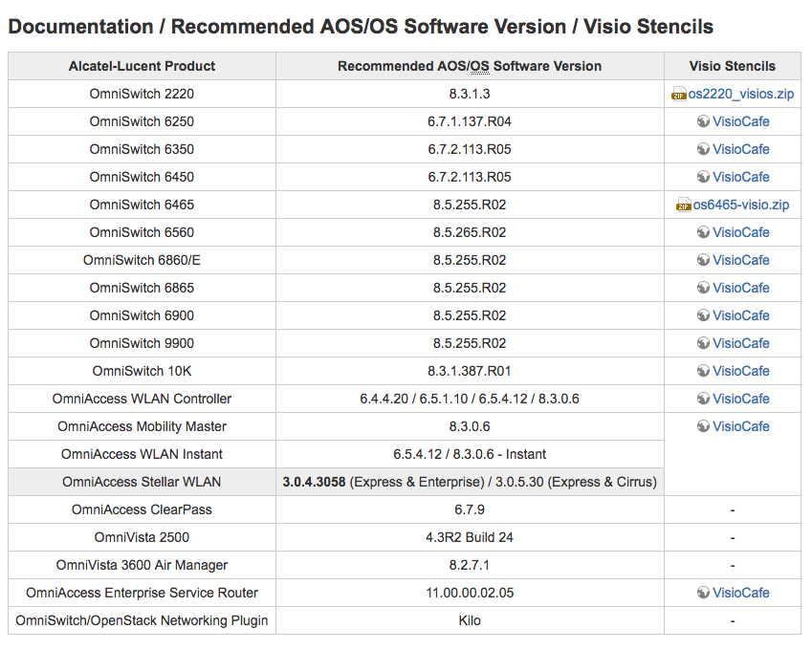The width and height of the screenshot is (812, 650).
Task: Open VisioCafe link for OmniSwitch 6560
Action: pyautogui.click(x=740, y=232)
